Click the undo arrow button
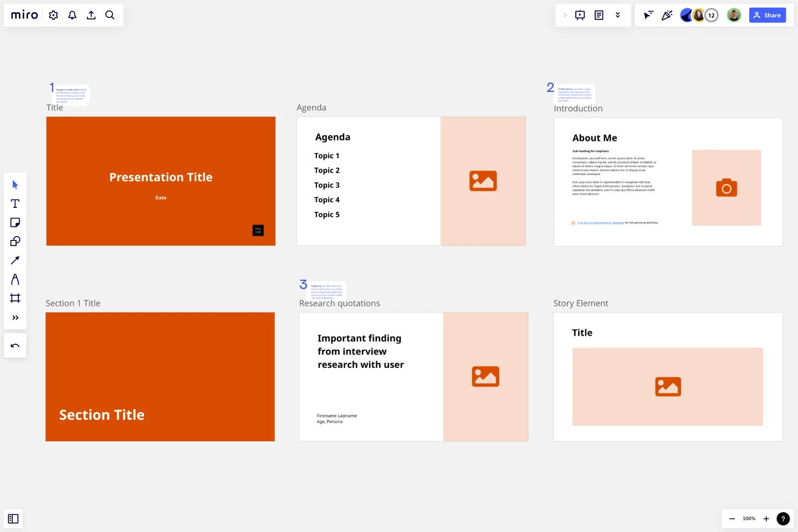 (x=15, y=345)
